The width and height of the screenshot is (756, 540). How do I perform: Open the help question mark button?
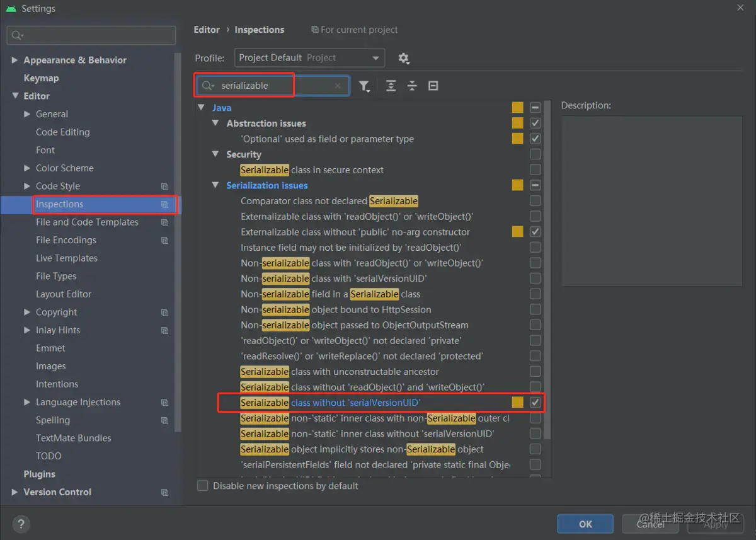(21, 524)
